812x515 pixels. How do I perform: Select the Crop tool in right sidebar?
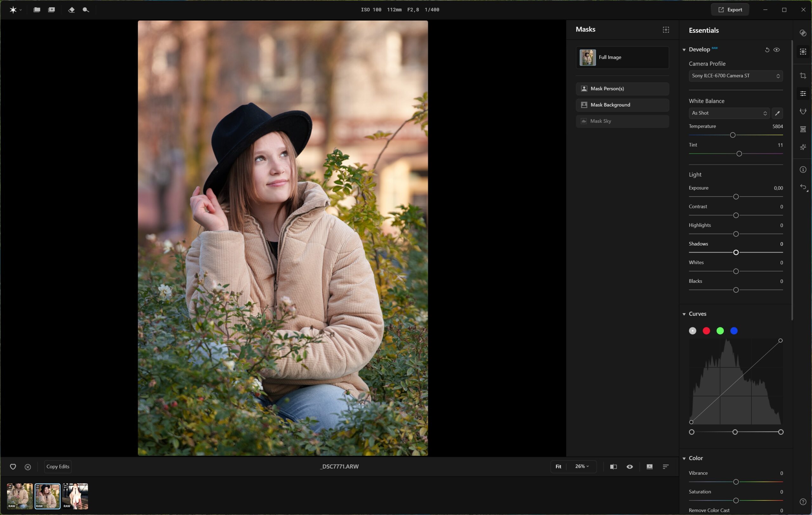803,76
